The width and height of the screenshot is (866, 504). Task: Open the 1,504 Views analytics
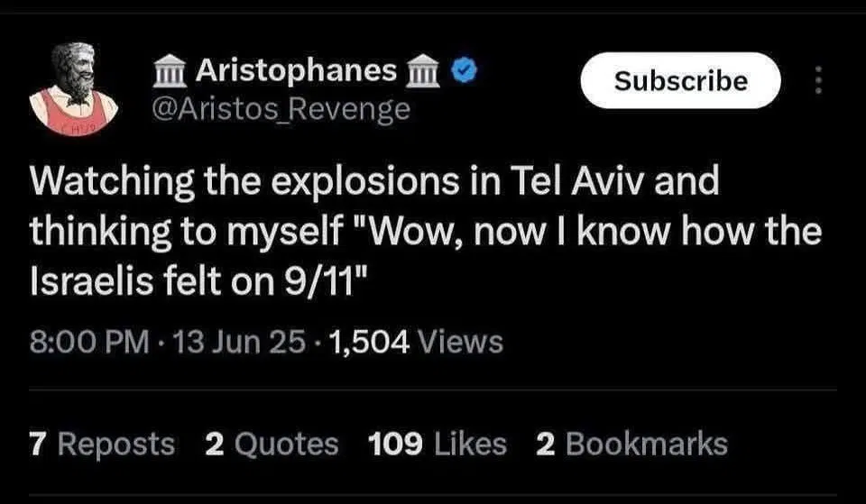pyautogui.click(x=418, y=342)
